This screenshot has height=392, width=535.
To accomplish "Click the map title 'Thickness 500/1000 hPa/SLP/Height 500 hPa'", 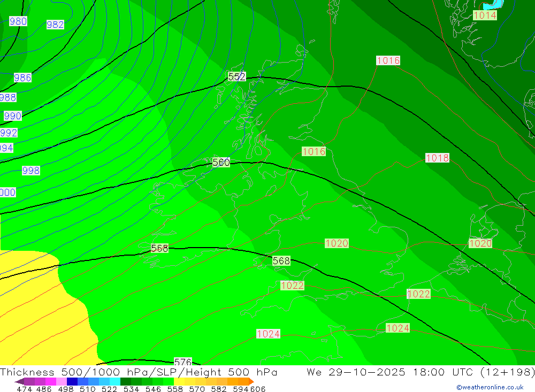I will [x=139, y=372].
